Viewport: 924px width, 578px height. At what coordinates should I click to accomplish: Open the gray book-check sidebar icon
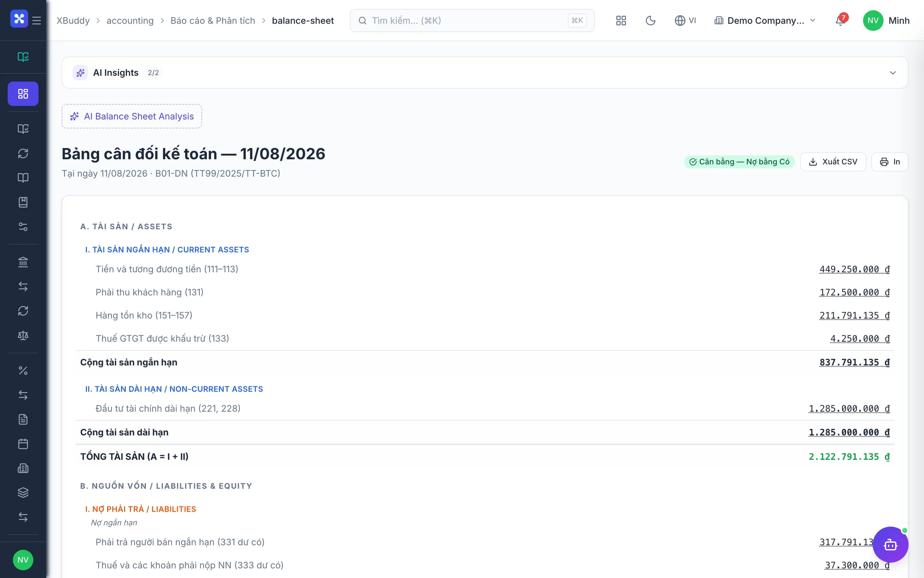coord(23,129)
